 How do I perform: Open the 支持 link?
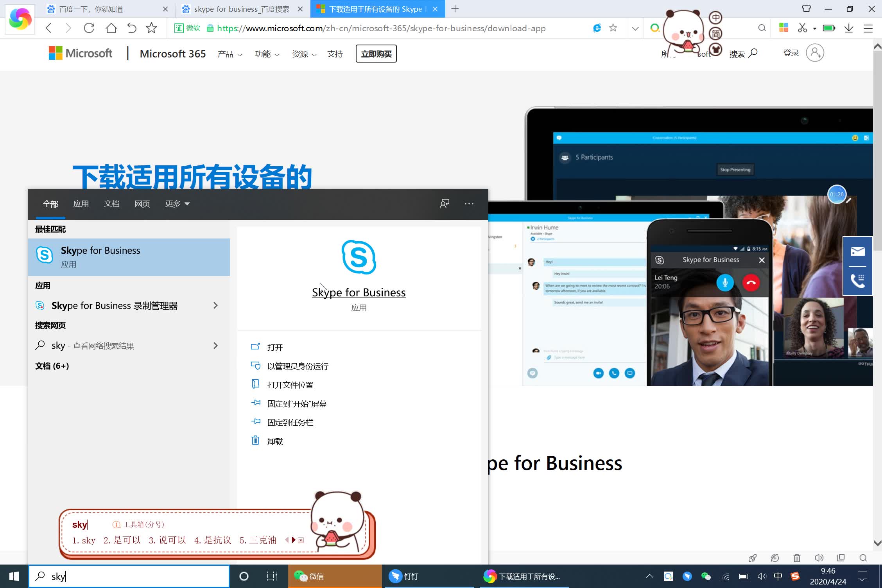(335, 54)
